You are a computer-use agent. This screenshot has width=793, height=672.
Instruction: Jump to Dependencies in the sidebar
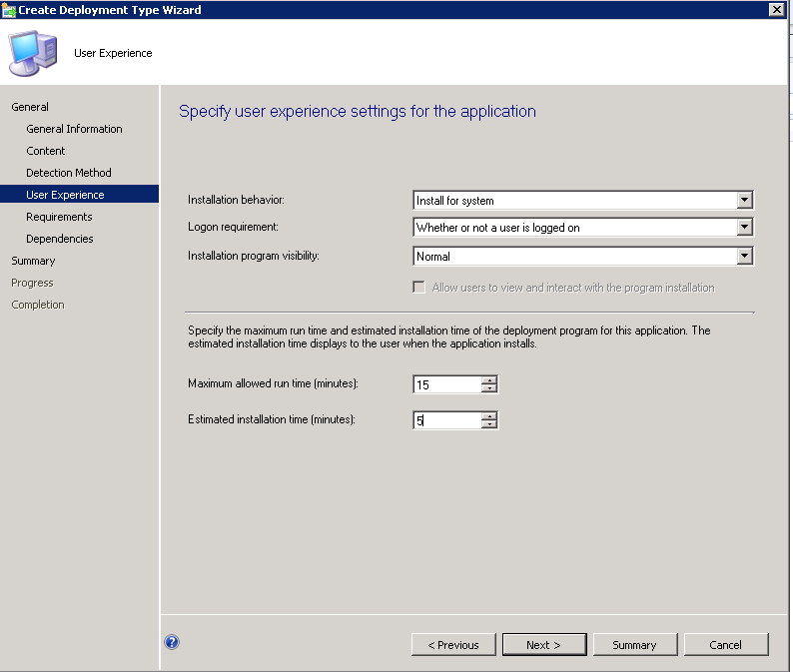tap(60, 239)
